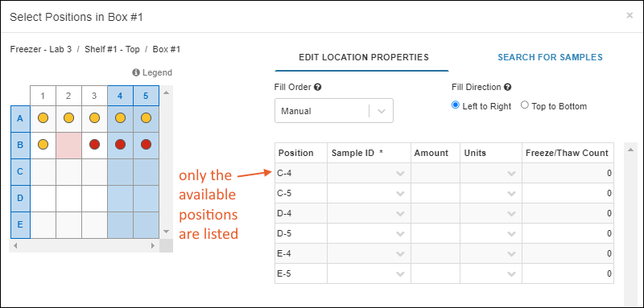This screenshot has width=644, height=308.
Task: Select column 4 header in grid
Action: [x=120, y=96]
